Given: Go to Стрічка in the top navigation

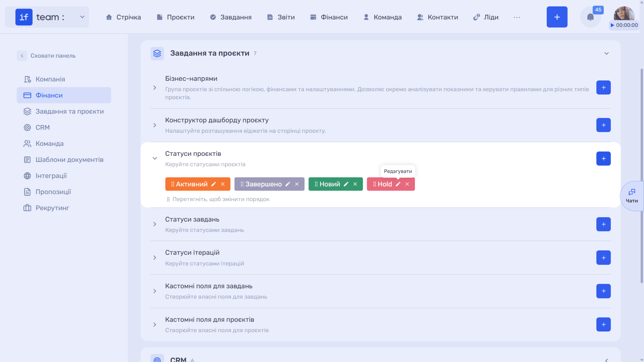Looking at the screenshot, I should tap(123, 17).
